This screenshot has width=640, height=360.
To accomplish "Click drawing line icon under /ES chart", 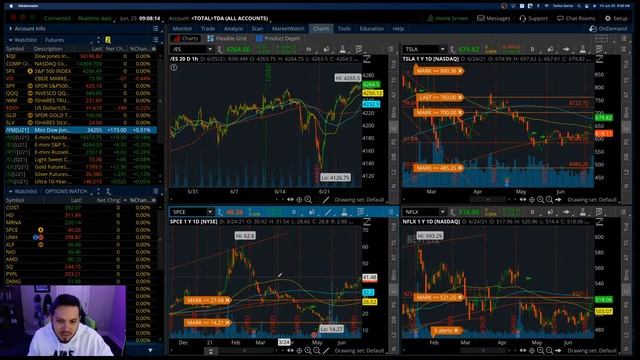I will point(325,200).
